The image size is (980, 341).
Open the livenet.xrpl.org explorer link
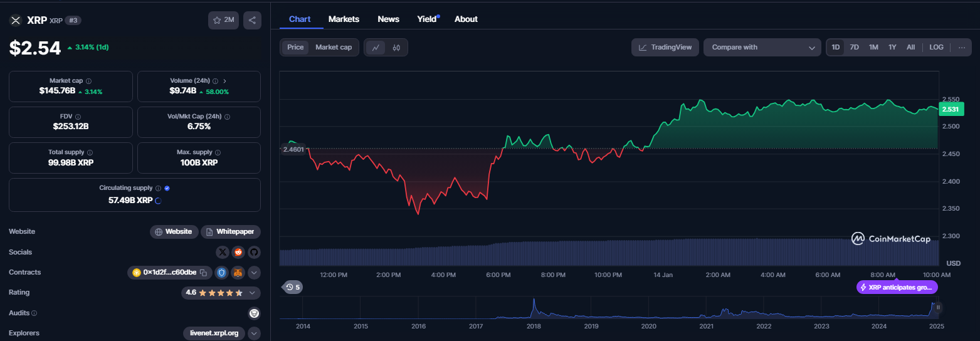pos(214,333)
